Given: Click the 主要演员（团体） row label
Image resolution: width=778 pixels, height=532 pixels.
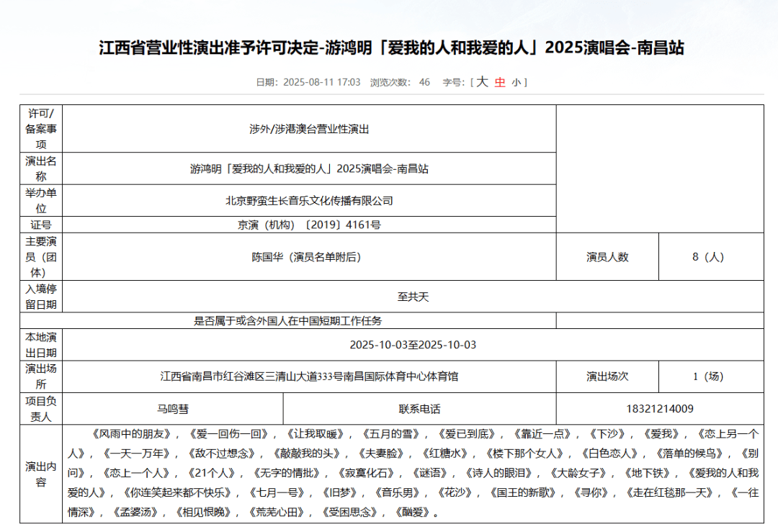Looking at the screenshot, I should pyautogui.click(x=41, y=257).
